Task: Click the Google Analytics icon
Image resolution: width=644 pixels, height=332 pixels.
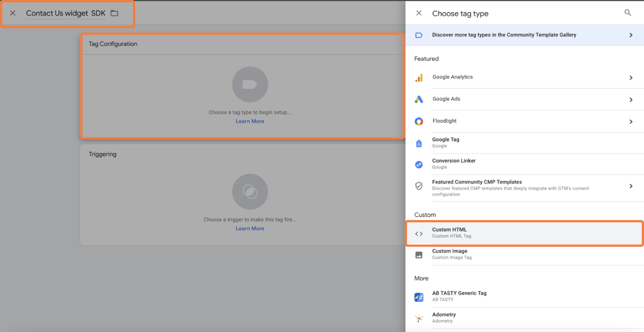Action: [419, 78]
